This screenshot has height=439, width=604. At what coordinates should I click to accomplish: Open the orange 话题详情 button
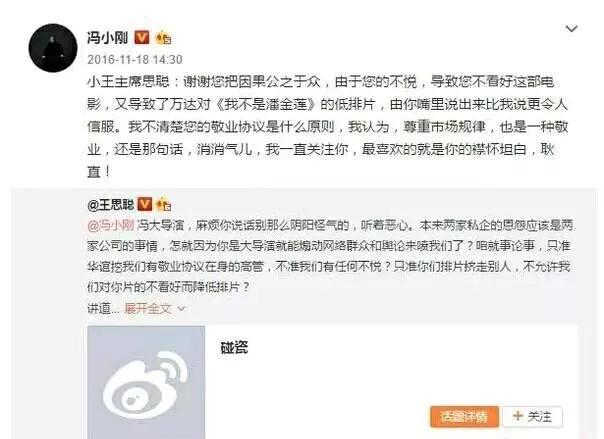click(464, 417)
